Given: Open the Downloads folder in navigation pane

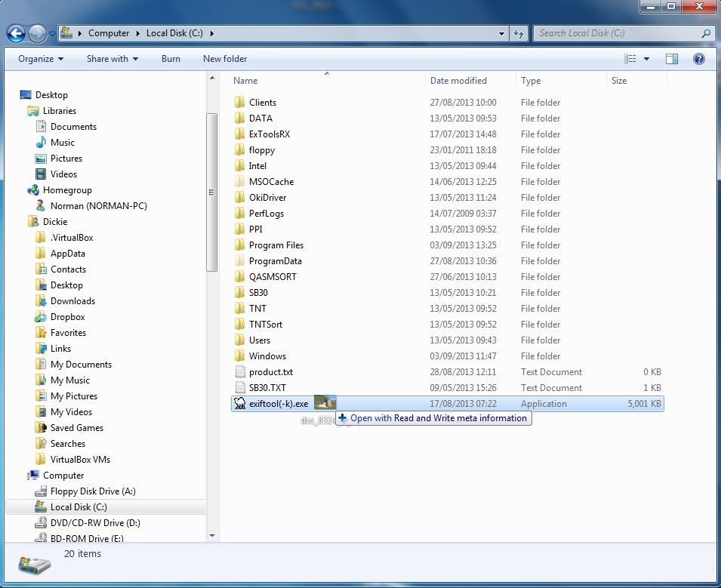Looking at the screenshot, I should click(x=72, y=300).
